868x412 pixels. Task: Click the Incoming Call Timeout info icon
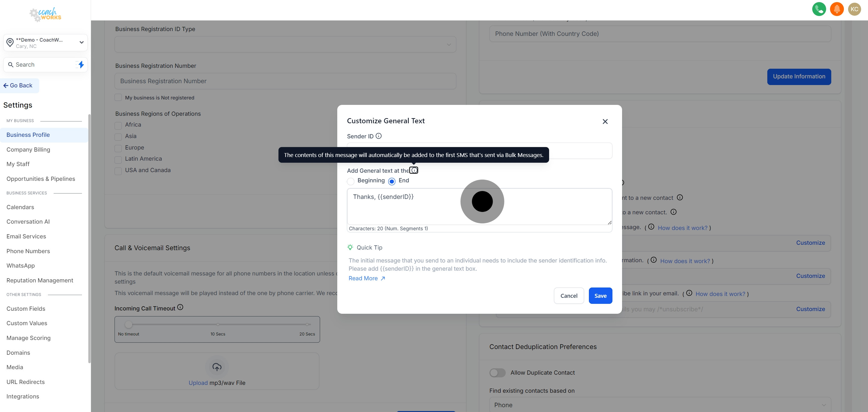point(180,307)
